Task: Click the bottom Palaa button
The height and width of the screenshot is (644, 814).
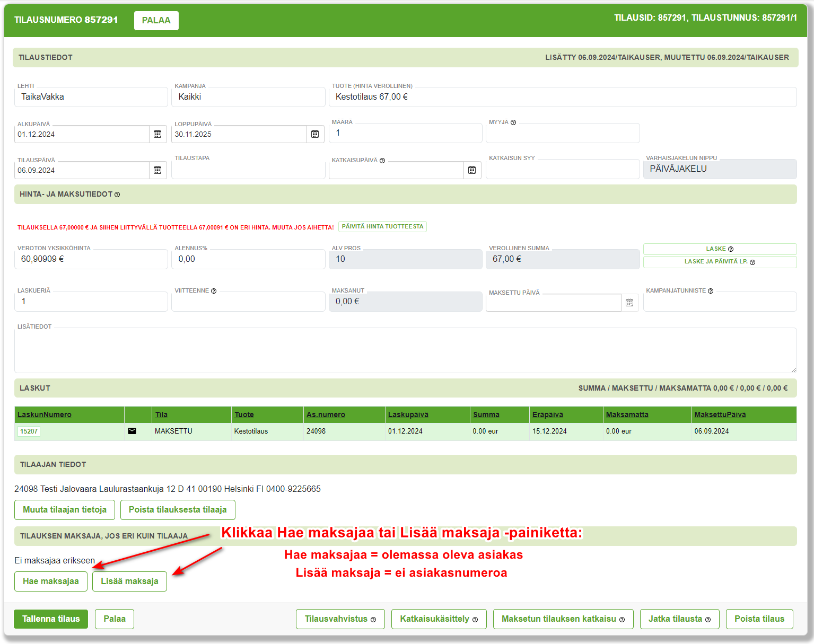Action: click(x=115, y=619)
